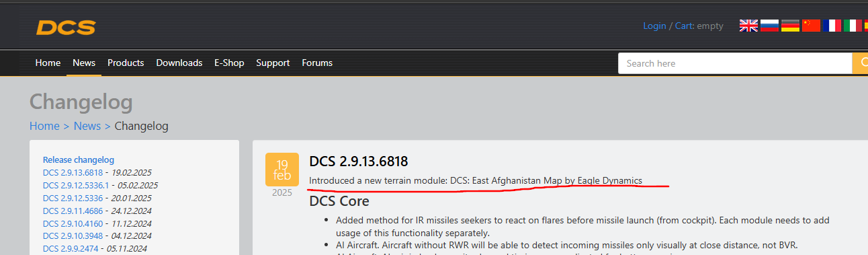The height and width of the screenshot is (255, 868).
Task: Go to the Downloads menu
Action: (179, 63)
